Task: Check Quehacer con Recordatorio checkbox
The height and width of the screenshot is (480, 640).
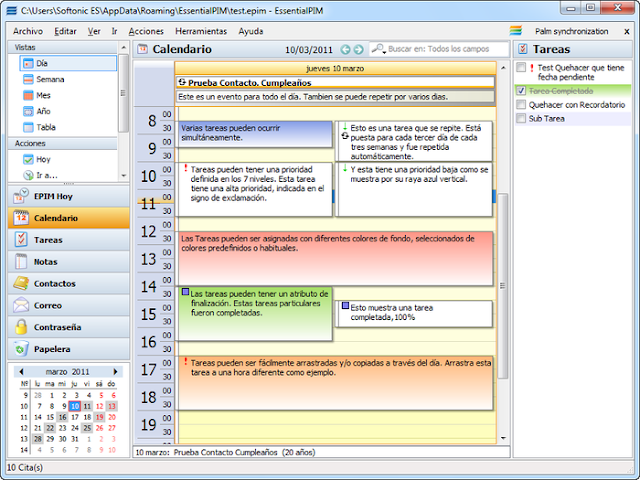Action: [x=521, y=104]
